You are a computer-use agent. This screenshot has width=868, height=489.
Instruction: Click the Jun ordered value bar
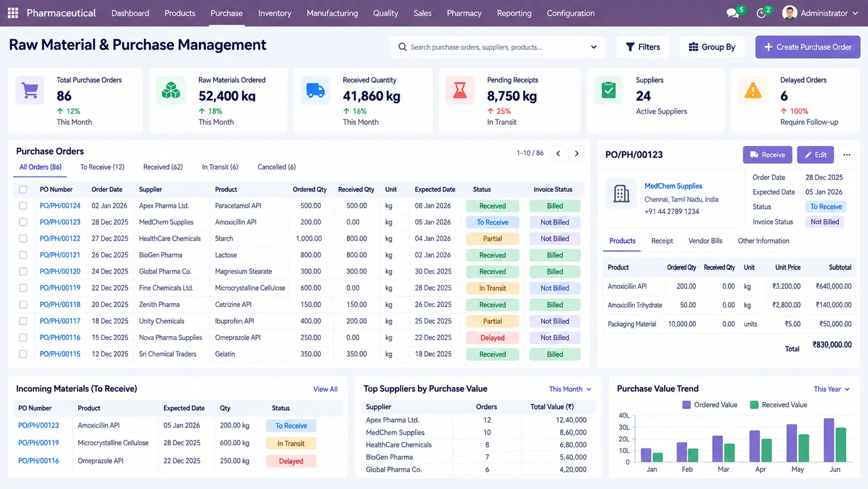tap(829, 440)
